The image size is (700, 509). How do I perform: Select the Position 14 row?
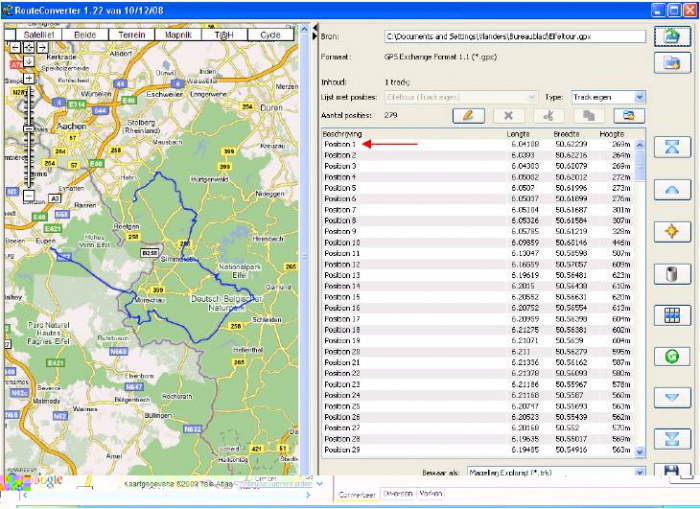click(478, 286)
